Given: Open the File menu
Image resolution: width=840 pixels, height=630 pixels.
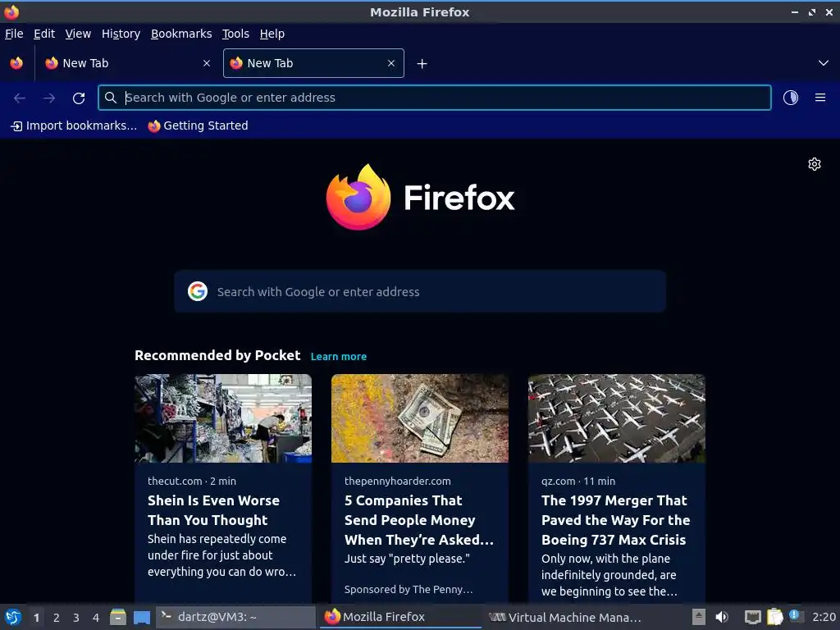Looking at the screenshot, I should (x=14, y=34).
